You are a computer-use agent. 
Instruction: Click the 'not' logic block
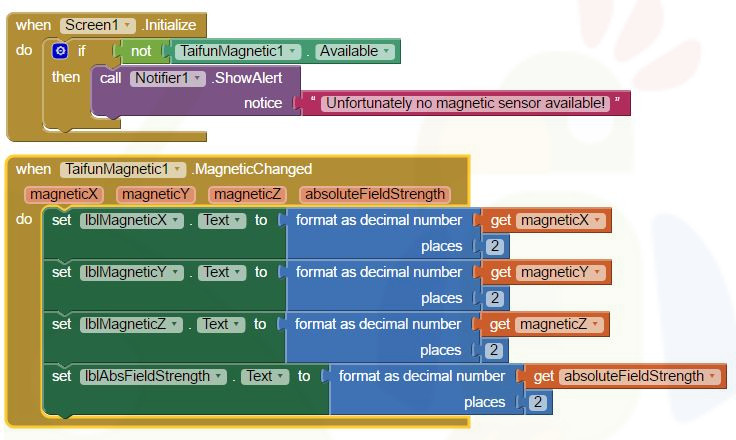141,51
